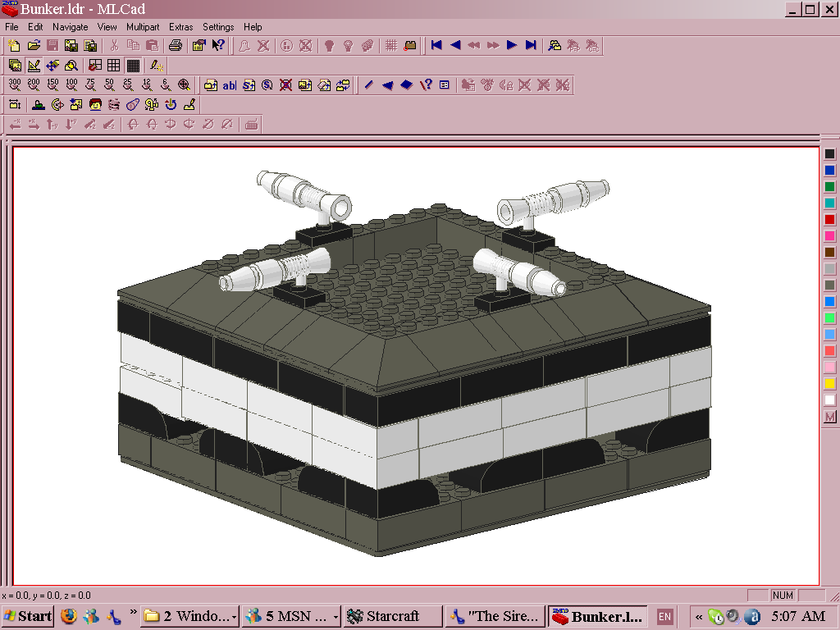Open the '2 Windo...' taskbar group
Viewport: 840px width, 630px height.
189,616
